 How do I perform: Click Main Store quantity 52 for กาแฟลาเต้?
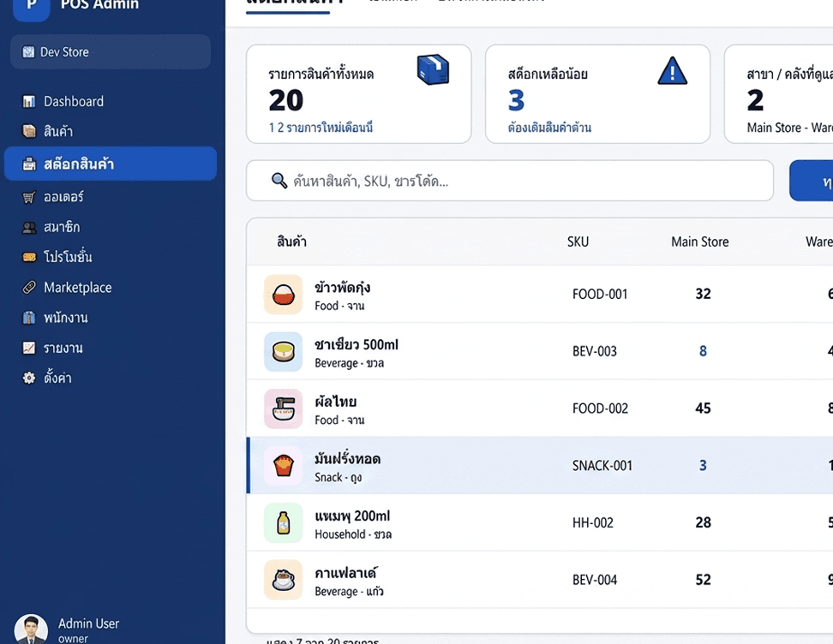(x=703, y=579)
